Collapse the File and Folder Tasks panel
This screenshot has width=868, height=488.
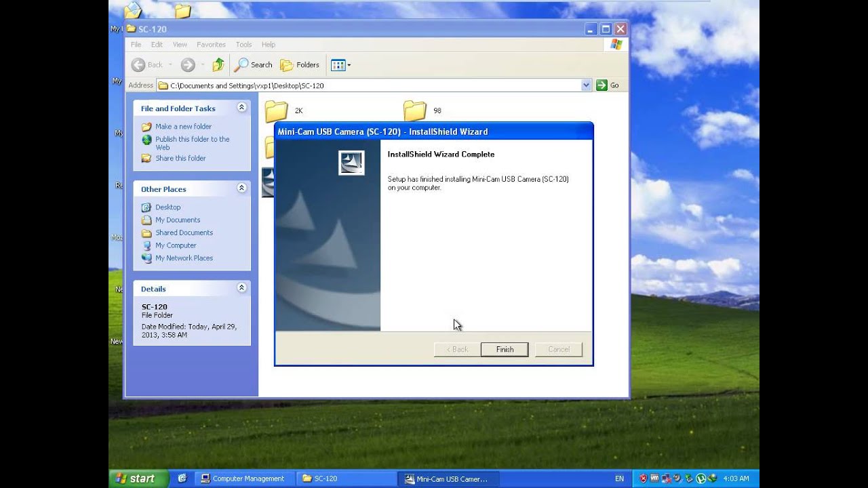tap(241, 108)
